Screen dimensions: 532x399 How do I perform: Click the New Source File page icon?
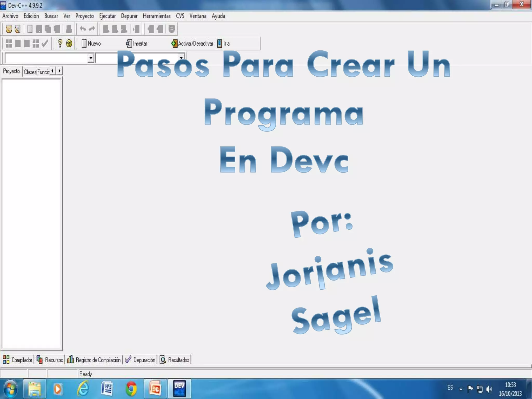pos(30,29)
